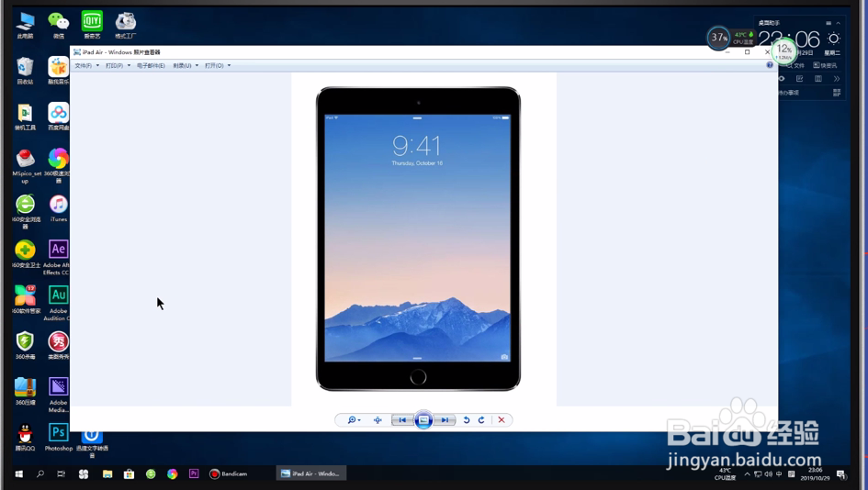Open the 360压缩 desktop icon
The width and height of the screenshot is (868, 490).
coord(25,392)
